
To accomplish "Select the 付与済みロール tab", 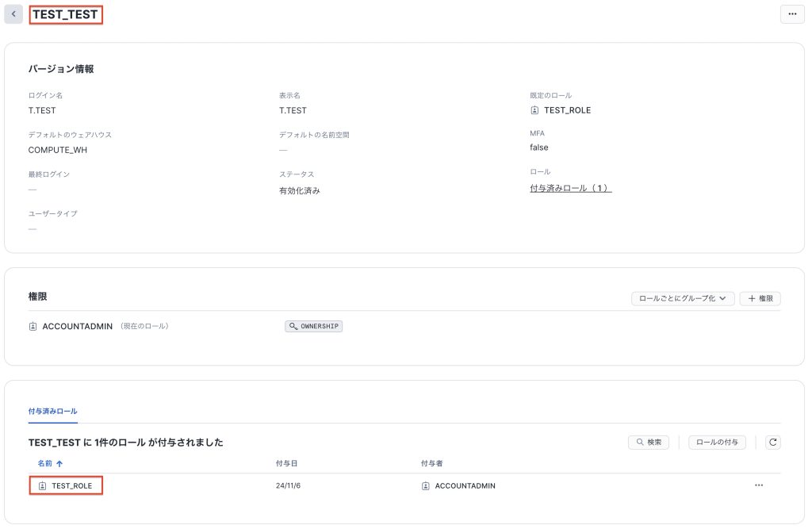I will click(x=52, y=411).
